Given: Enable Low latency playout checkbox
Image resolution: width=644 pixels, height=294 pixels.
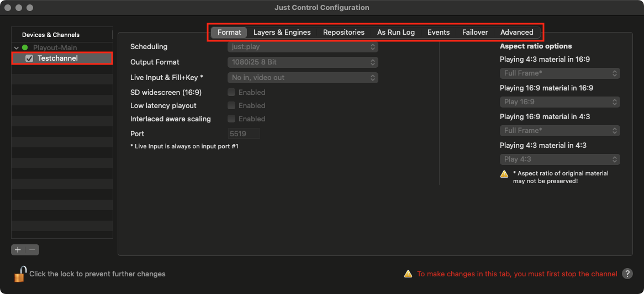Looking at the screenshot, I should pyautogui.click(x=231, y=105).
